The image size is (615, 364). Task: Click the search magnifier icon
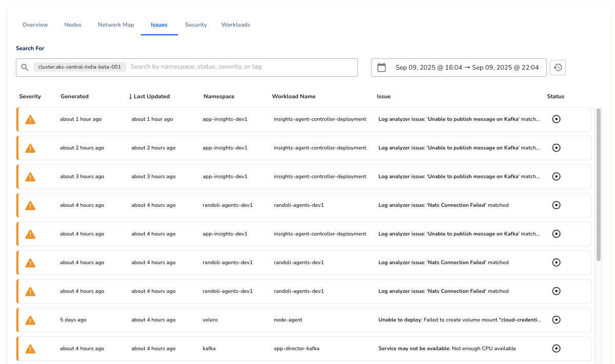(25, 67)
